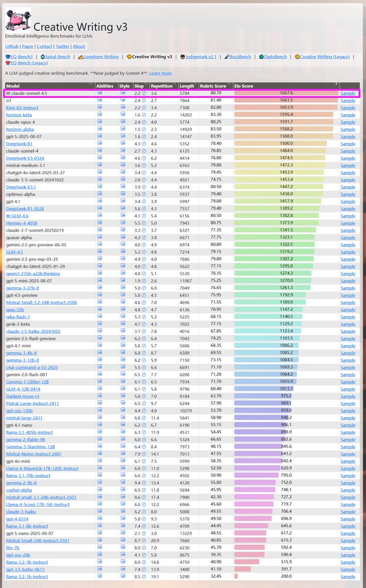Screen dimensions: 366x588
Task: Open Sample link for claude-sonnet-4.5
Action: 348,93
